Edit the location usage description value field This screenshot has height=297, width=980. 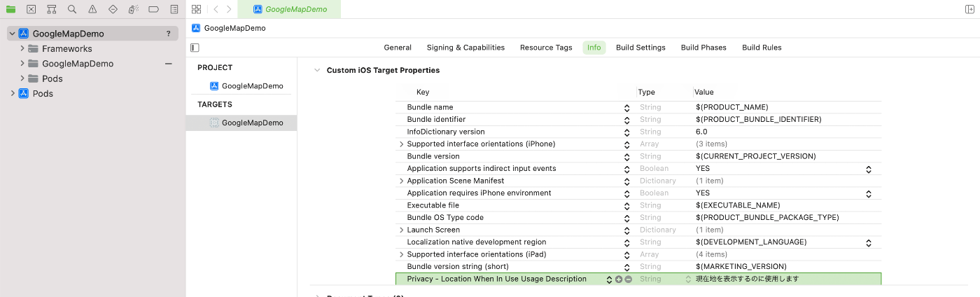(787, 279)
